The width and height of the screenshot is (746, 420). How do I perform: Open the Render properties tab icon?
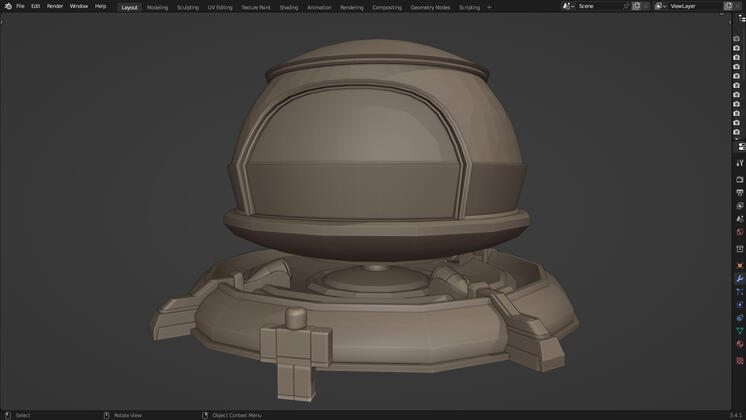[739, 180]
